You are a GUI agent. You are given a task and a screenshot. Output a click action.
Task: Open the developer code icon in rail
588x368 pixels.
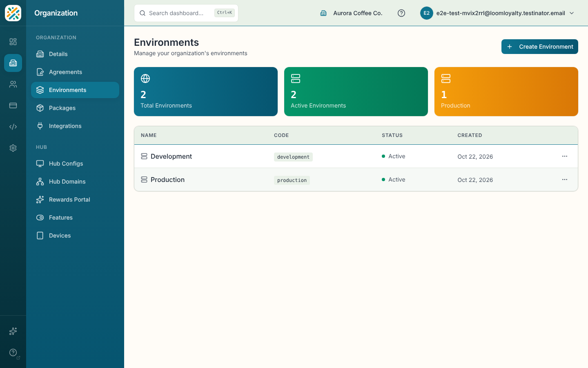click(13, 127)
